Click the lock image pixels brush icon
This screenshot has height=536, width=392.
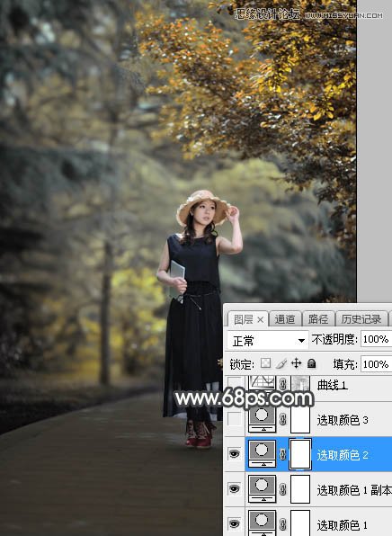(281, 363)
